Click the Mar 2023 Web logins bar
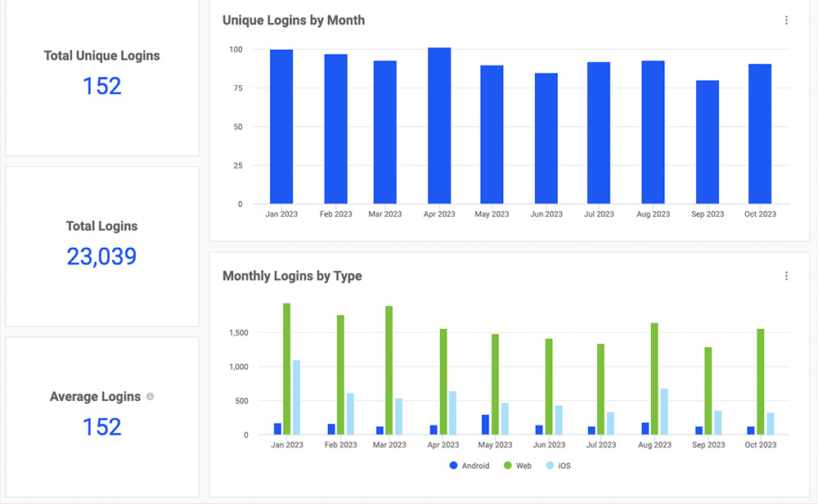Viewport: 818px width, 504px height. pyautogui.click(x=389, y=371)
